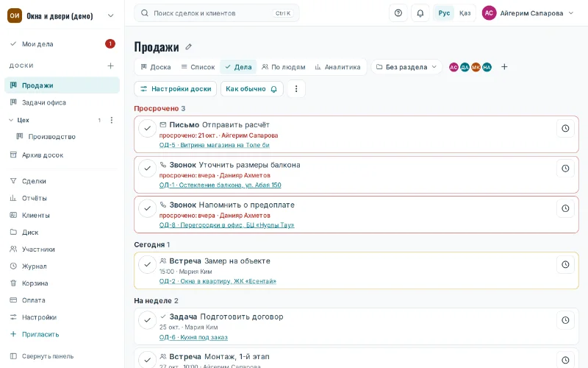Mark Монтаж, 1-й этап meeting as done

pos(148,360)
